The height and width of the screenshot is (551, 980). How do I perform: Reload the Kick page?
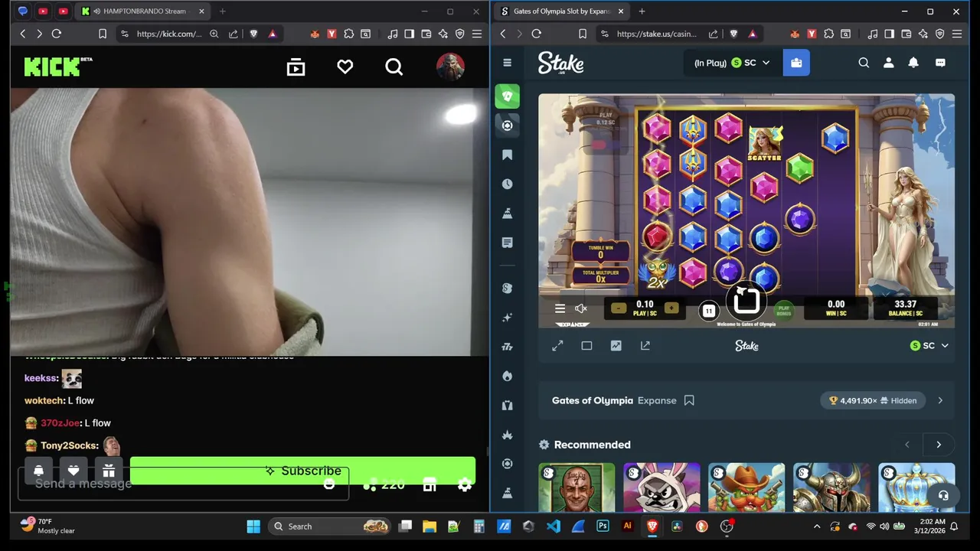[56, 34]
